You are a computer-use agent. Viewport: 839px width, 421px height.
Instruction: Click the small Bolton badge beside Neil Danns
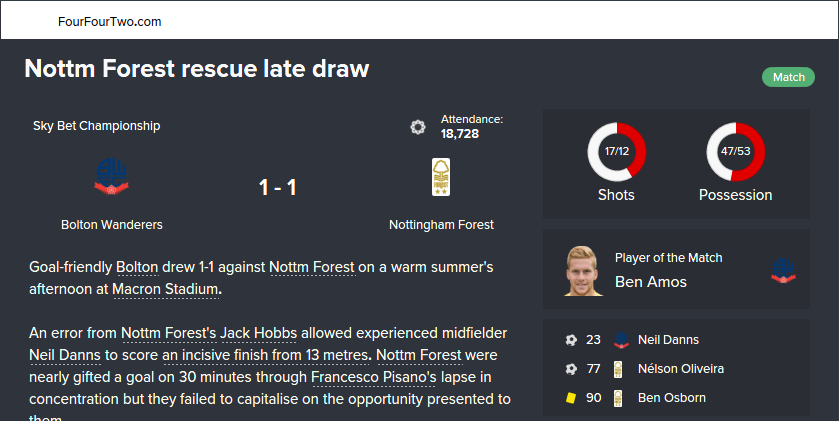620,340
